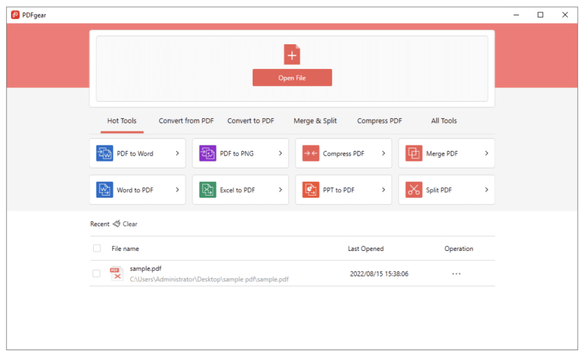Expand the PDF to PNG chevron
The image size is (588, 364).
(280, 153)
